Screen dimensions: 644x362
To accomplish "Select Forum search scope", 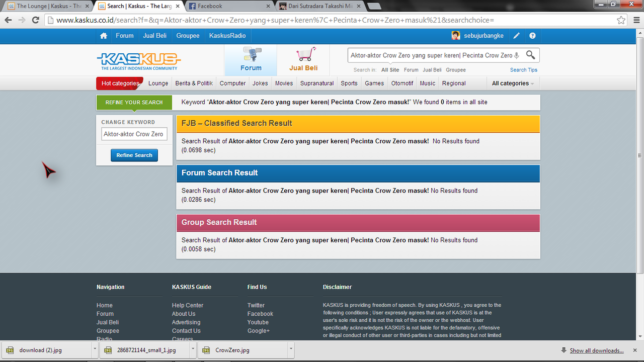I will tap(411, 70).
